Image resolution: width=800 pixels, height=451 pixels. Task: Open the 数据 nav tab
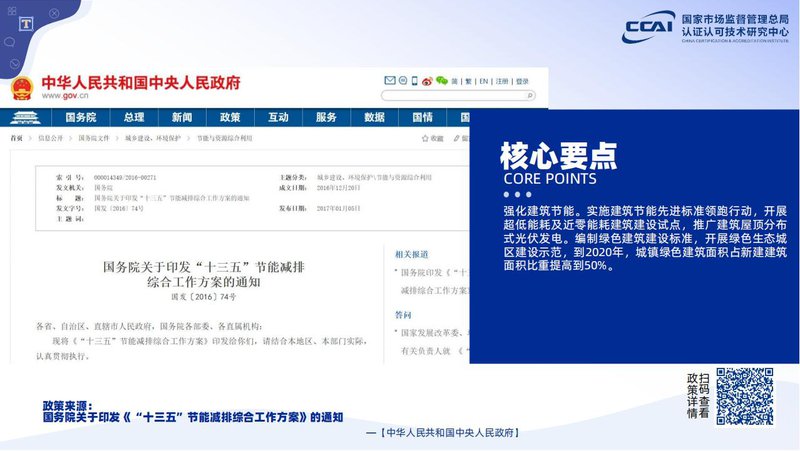pyautogui.click(x=374, y=117)
